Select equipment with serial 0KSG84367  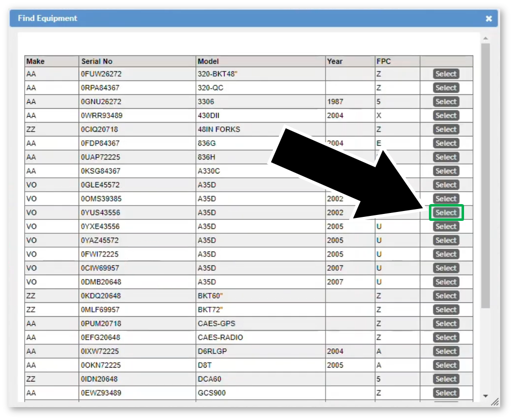coord(446,171)
